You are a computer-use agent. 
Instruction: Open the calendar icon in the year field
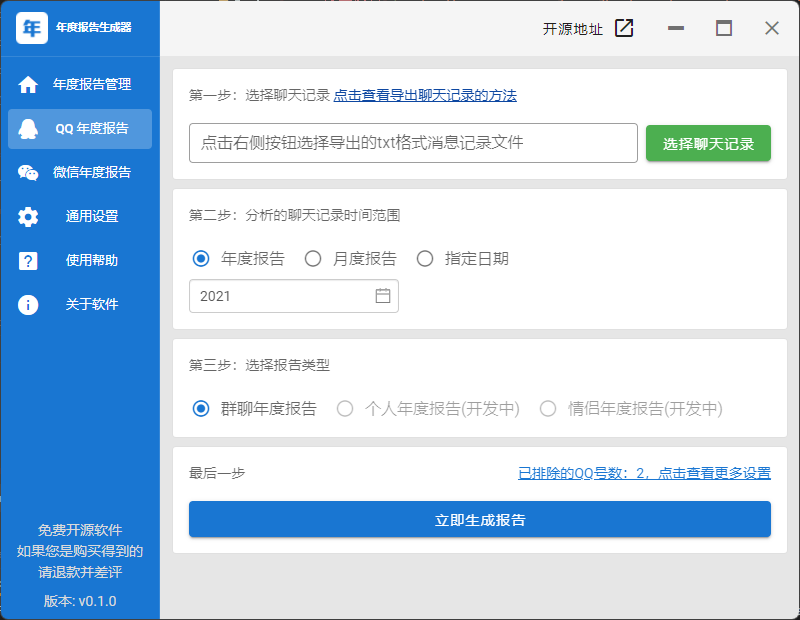pyautogui.click(x=383, y=296)
